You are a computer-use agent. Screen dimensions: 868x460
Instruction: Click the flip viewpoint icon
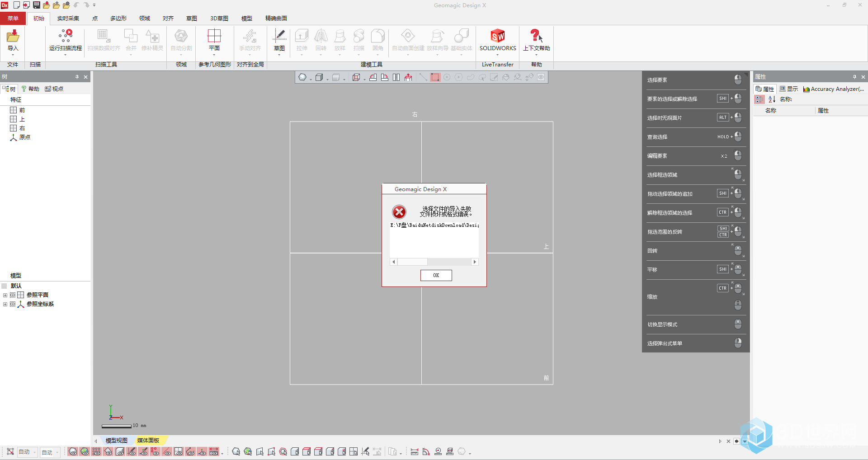point(396,77)
